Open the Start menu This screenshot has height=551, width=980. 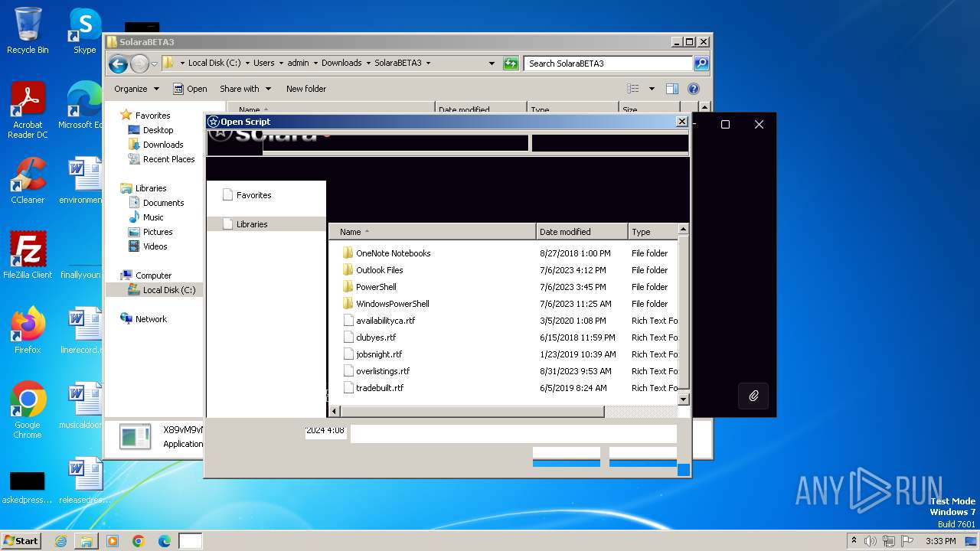(x=21, y=541)
